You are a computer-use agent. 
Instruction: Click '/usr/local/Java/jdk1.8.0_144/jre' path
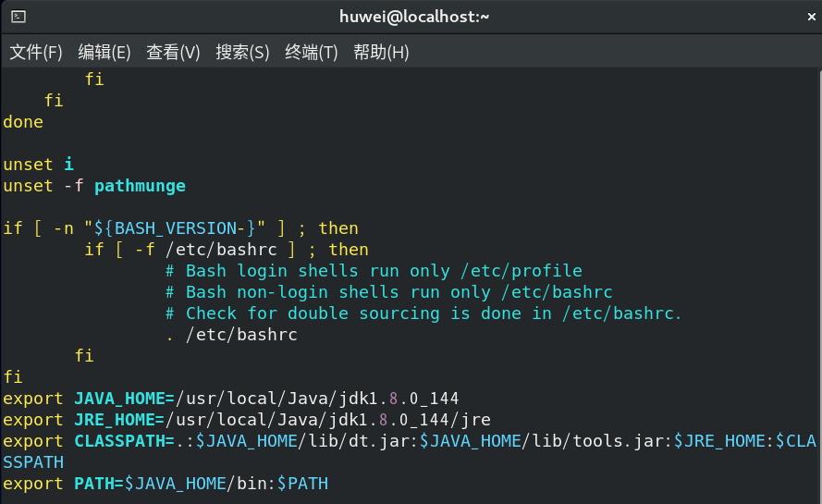coord(328,420)
